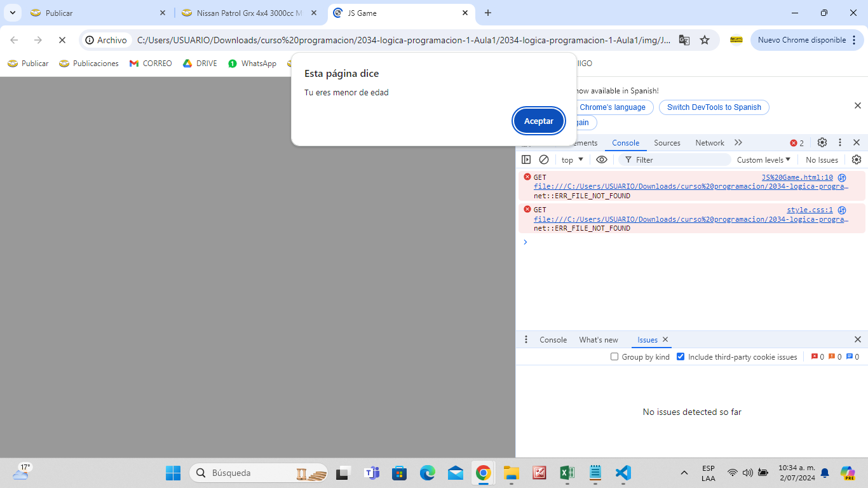Open a new tab with plus button
The height and width of the screenshot is (488, 868).
click(x=488, y=13)
